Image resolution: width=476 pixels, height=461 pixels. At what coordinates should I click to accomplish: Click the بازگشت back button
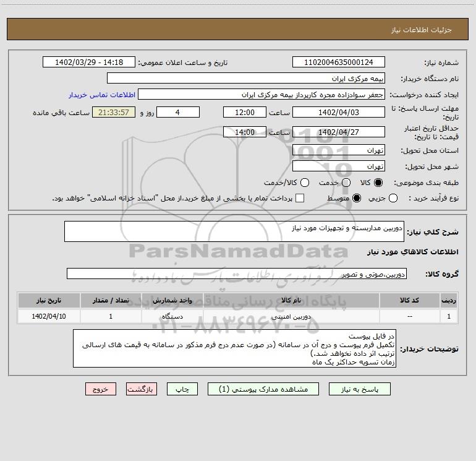point(142,389)
